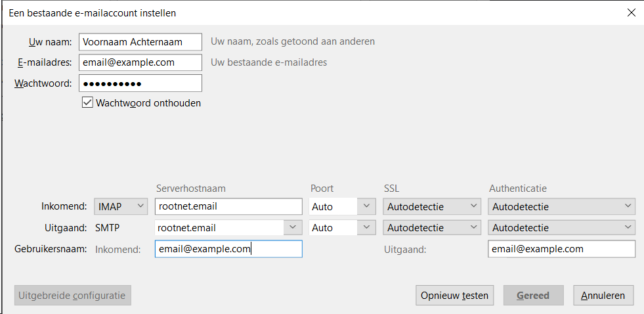Screen dimensions: 644x314
Task: Click the E-mailadres input field
Action: tap(140, 62)
